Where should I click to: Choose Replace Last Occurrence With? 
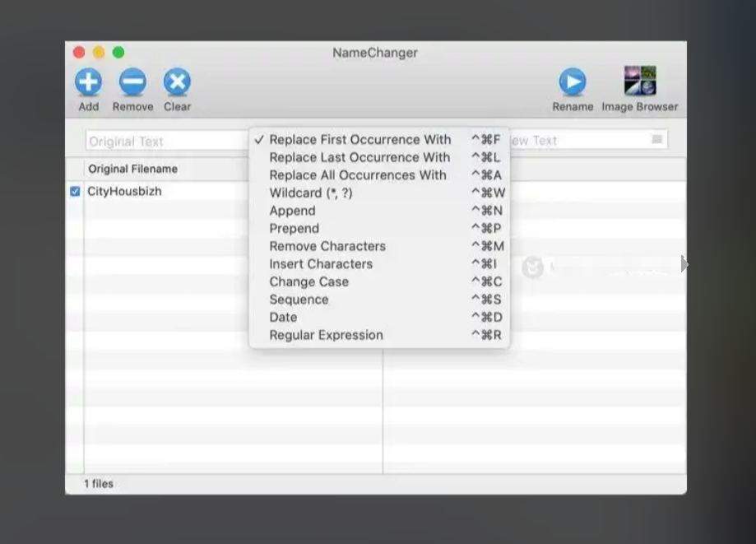tap(379, 157)
